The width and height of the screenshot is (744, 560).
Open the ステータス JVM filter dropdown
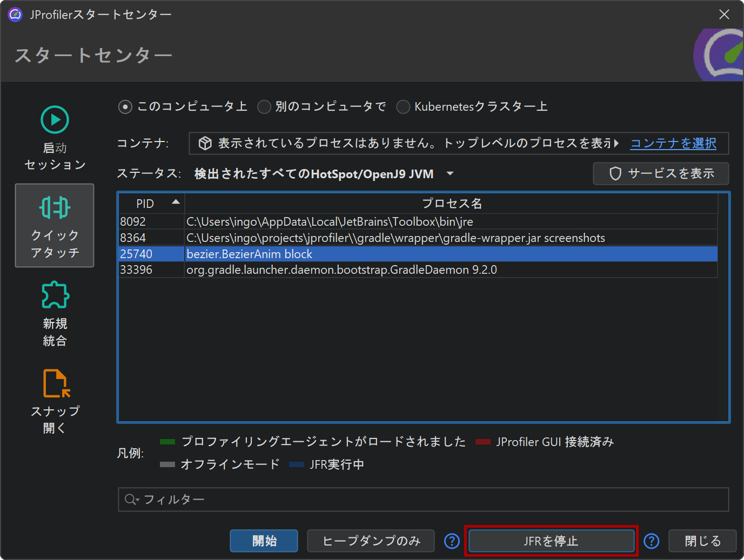(450, 174)
